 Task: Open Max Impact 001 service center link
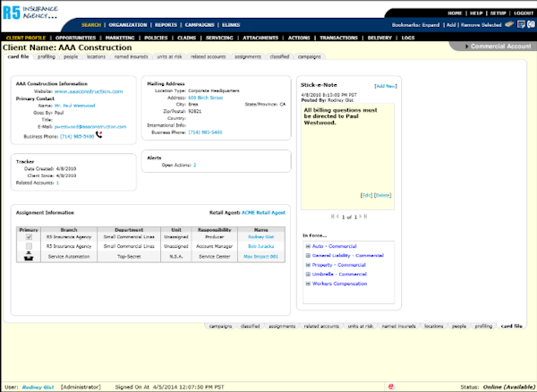tap(261, 257)
